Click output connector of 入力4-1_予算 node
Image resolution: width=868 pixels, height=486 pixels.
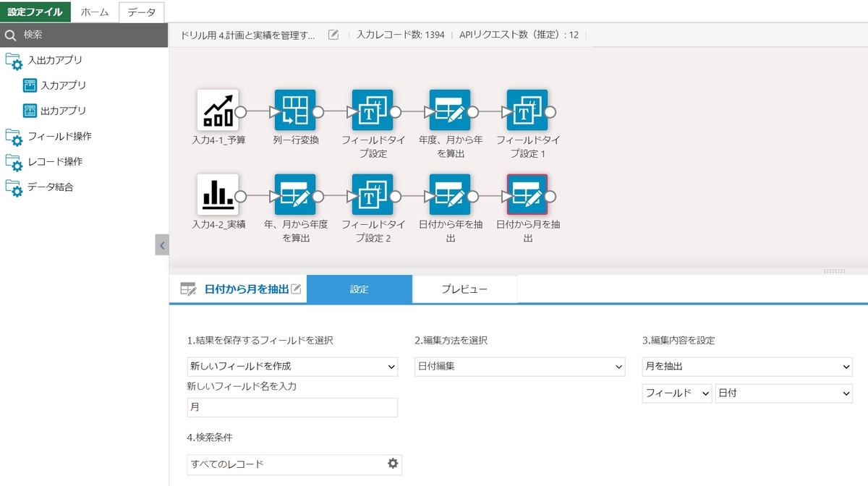point(241,112)
